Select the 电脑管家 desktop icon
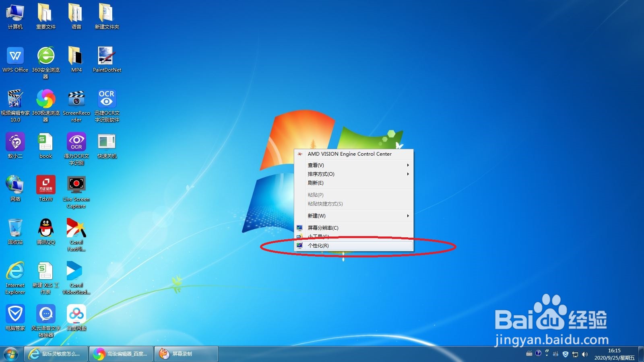The width and height of the screenshot is (644, 362). click(x=15, y=318)
